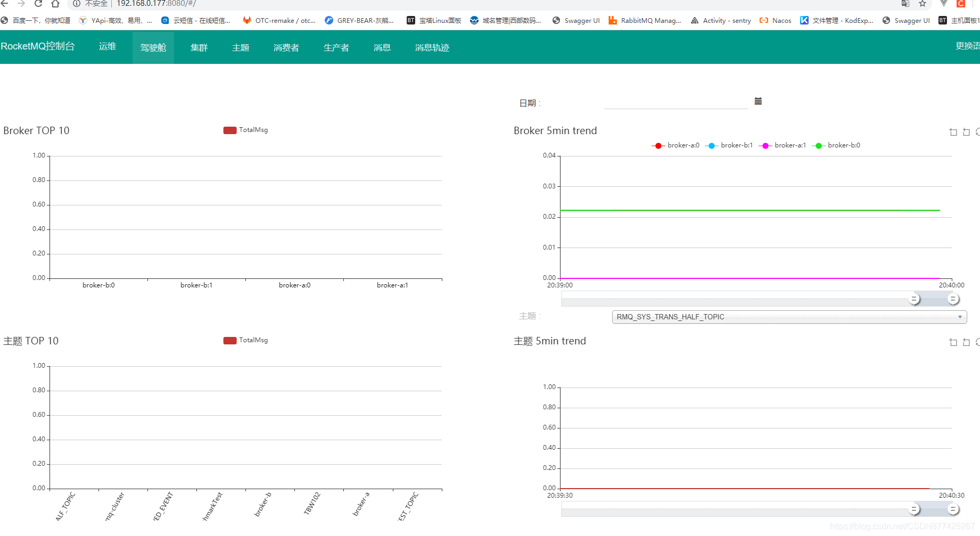Open the first Swagger UI bookmark
This screenshot has width=980, height=536.
click(x=577, y=21)
